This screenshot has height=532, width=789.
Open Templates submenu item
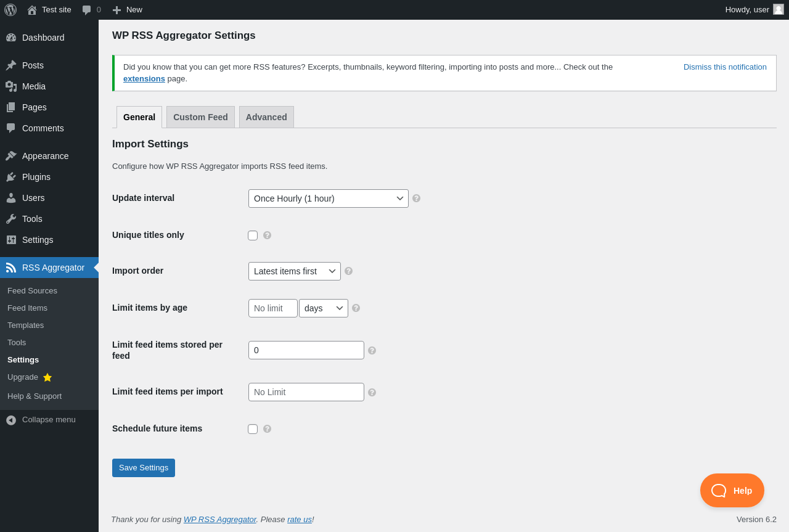tap(25, 325)
